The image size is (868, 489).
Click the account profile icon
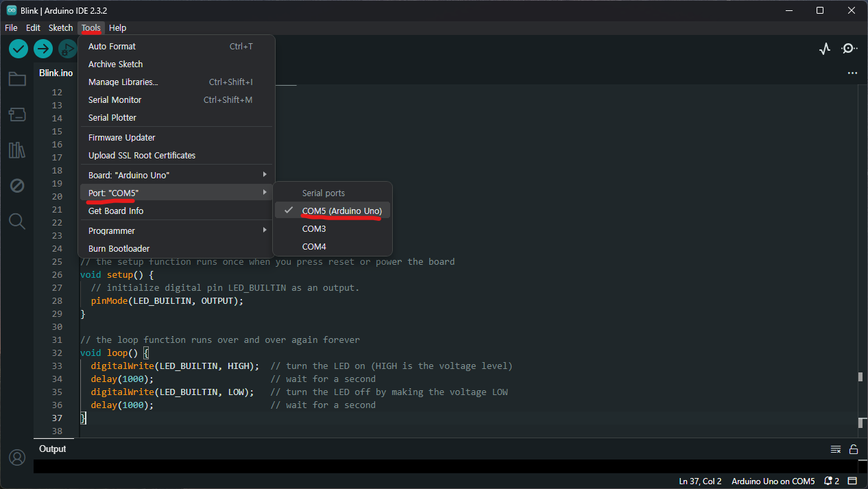tap(17, 457)
